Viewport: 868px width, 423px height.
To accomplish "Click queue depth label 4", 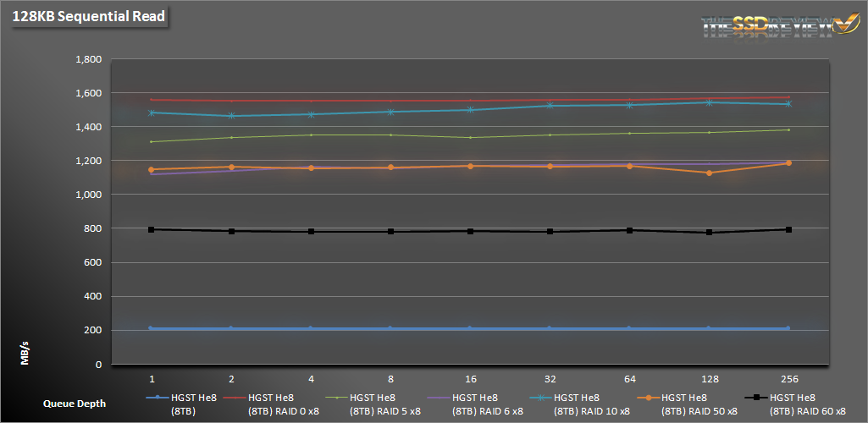I will (311, 379).
